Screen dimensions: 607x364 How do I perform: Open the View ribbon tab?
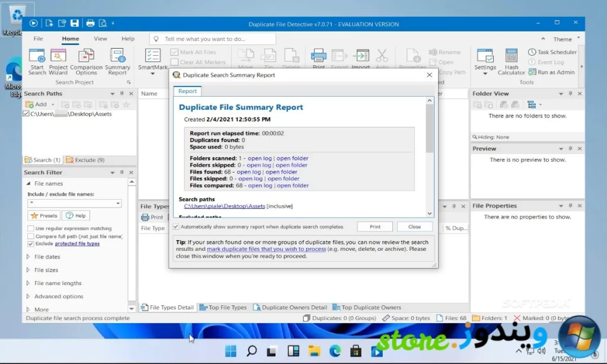[x=100, y=39]
